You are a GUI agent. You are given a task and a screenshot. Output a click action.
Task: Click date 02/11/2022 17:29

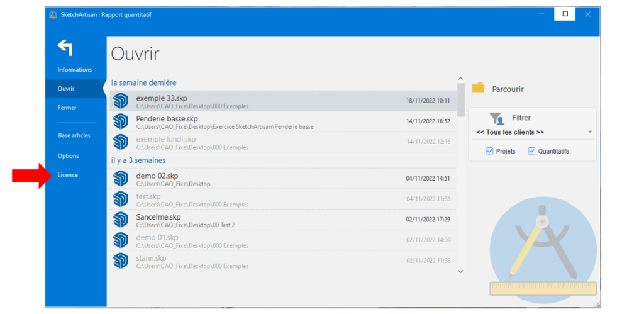point(428,220)
